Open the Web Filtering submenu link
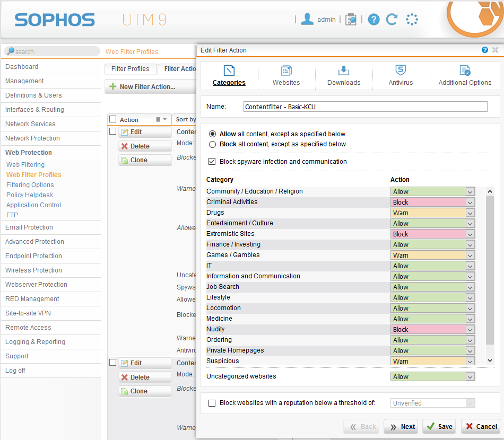This screenshot has height=440, width=504. pos(25,165)
